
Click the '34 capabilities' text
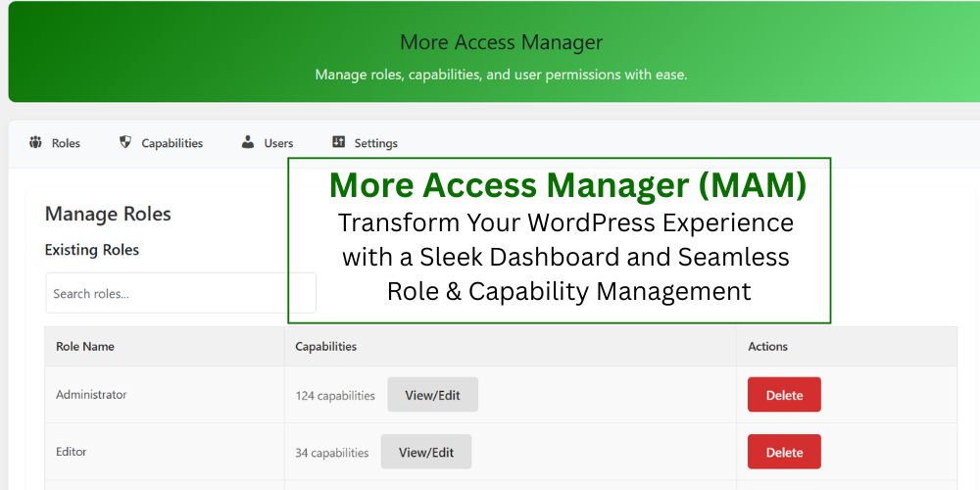point(332,453)
